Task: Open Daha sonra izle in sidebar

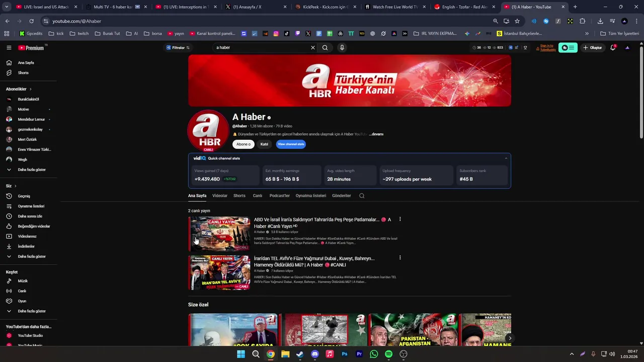Action: point(29,216)
